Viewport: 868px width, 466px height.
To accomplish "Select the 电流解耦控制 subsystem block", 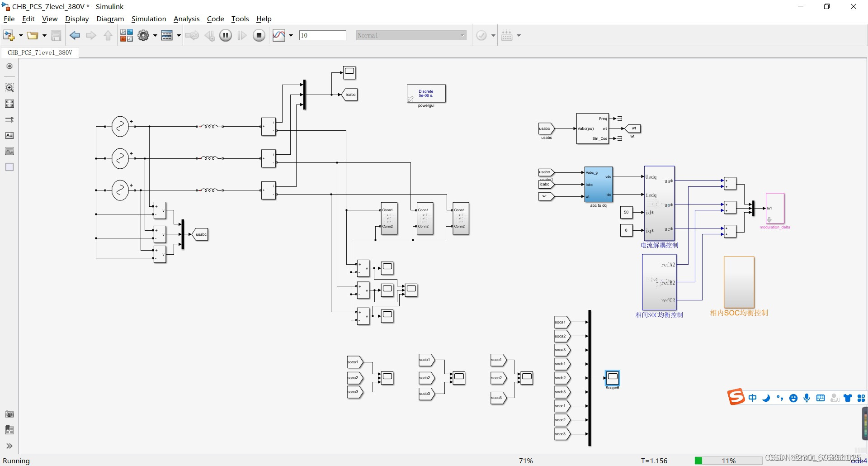I will 659,203.
